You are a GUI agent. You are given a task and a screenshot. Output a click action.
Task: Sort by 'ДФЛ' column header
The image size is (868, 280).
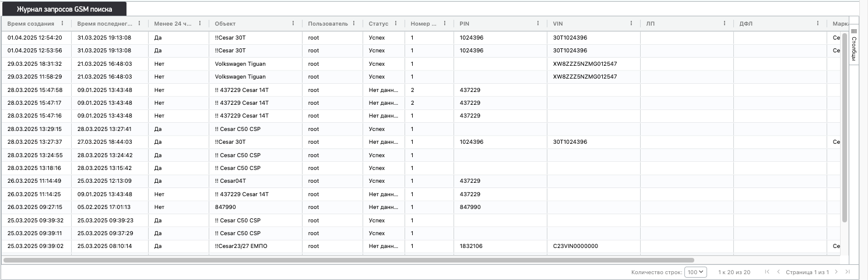coord(746,23)
